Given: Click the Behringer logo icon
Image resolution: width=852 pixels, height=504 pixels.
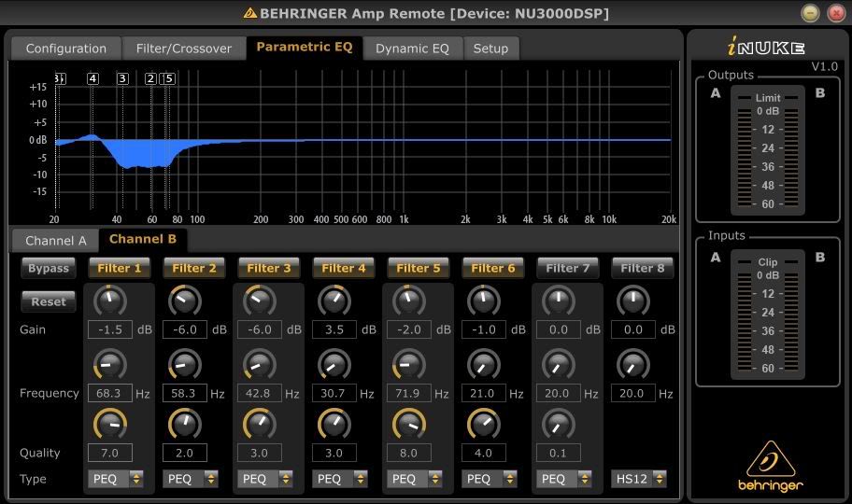Looking at the screenshot, I should tap(771, 466).
